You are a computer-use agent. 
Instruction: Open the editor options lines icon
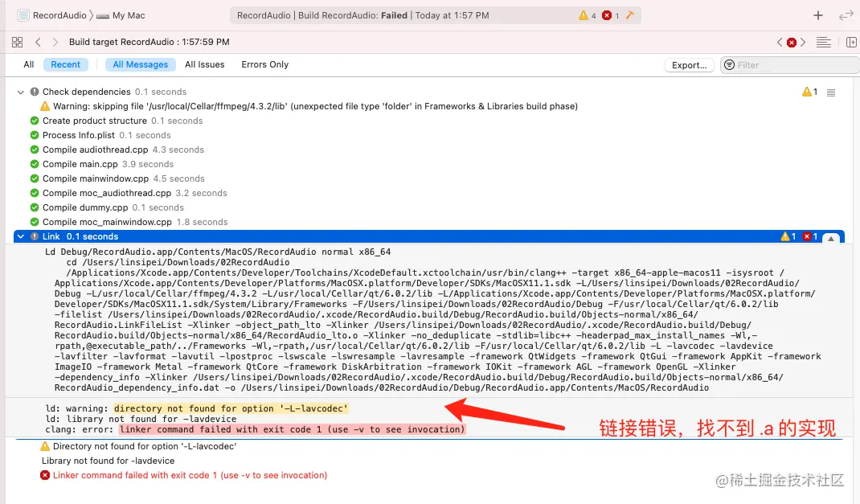824,43
